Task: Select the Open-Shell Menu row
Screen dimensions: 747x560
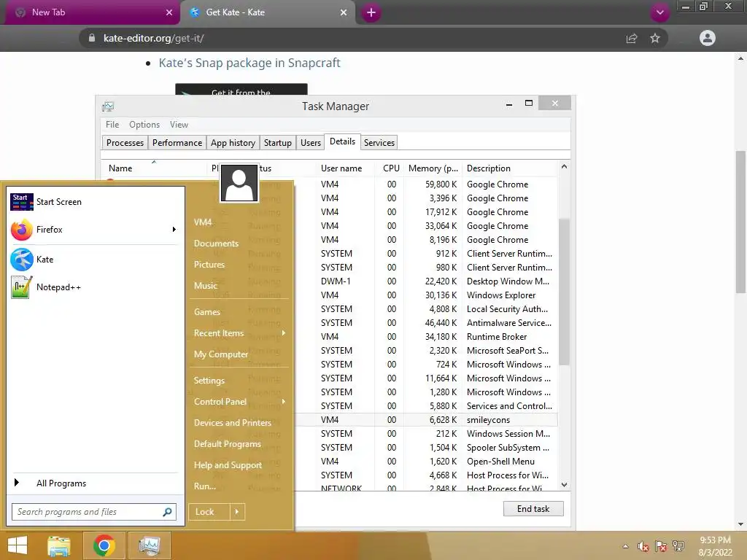Action: click(426, 462)
